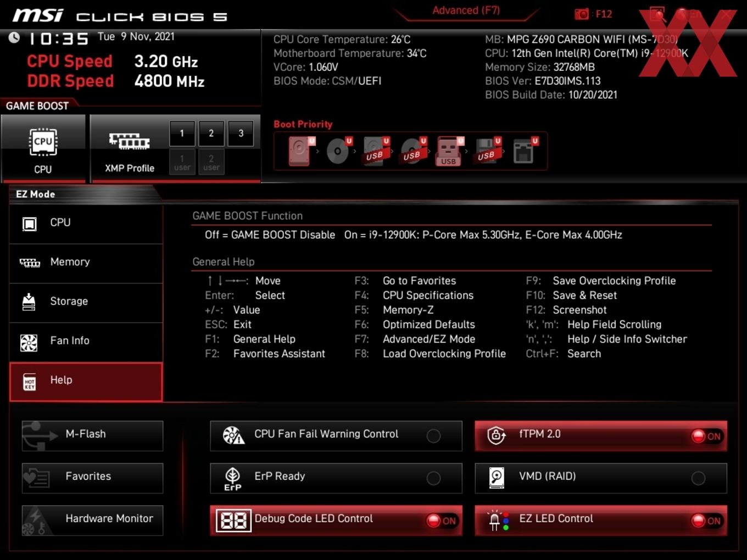Click the F1 General Help line
Screen dimensions: 747x560
250,339
